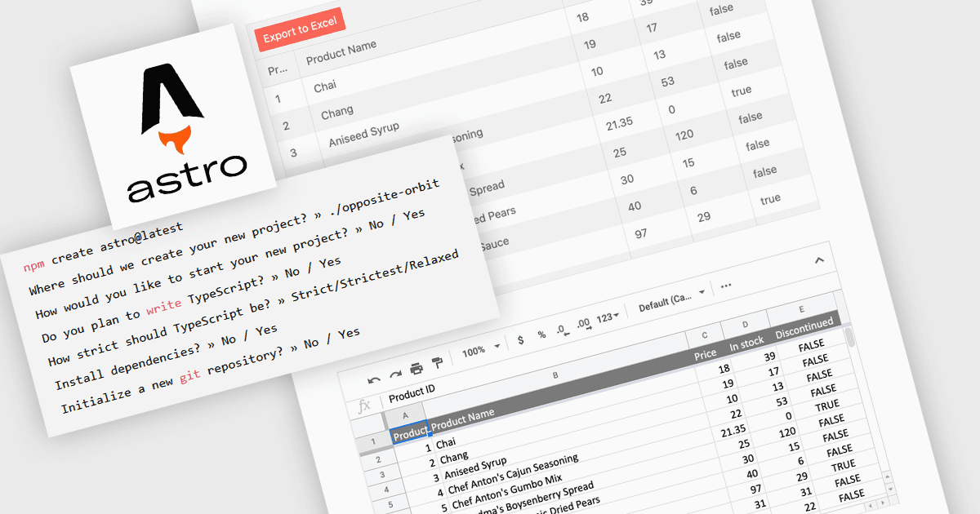
Task: Click Chai row in the upper grid
Action: tap(324, 86)
